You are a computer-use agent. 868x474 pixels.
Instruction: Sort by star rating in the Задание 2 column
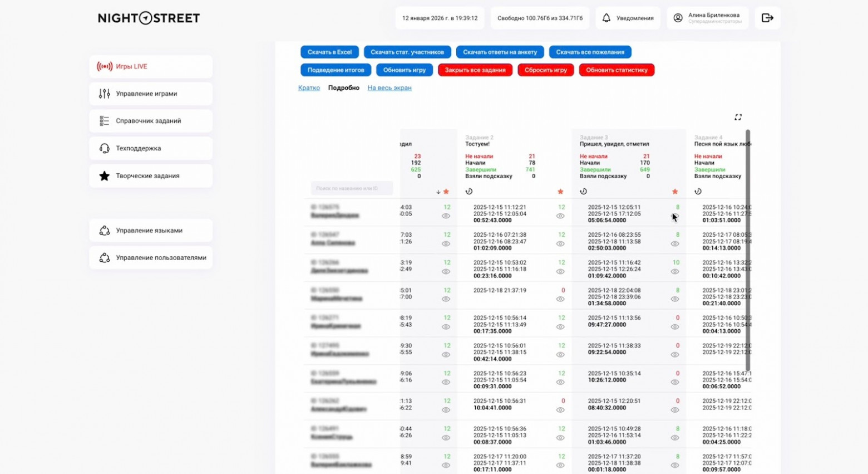[x=560, y=191]
